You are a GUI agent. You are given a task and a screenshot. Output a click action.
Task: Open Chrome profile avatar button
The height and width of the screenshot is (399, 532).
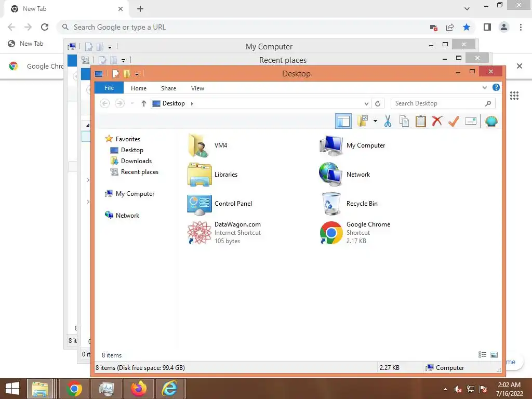click(504, 27)
